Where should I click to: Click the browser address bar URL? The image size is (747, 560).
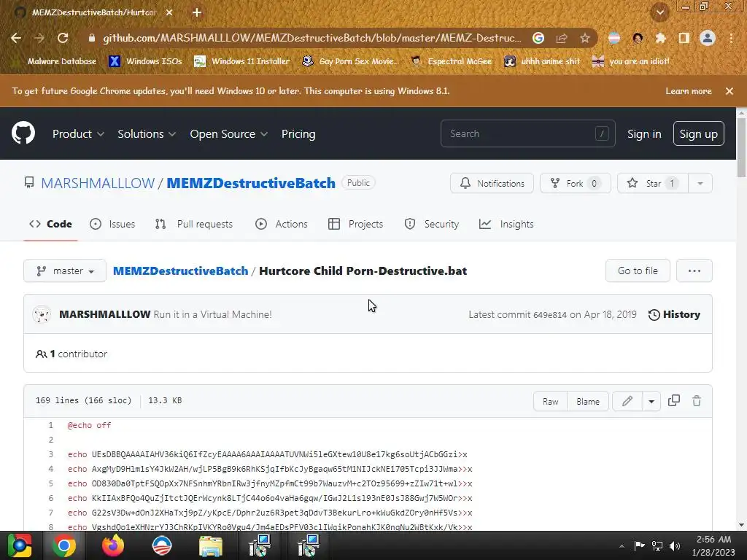[312, 38]
